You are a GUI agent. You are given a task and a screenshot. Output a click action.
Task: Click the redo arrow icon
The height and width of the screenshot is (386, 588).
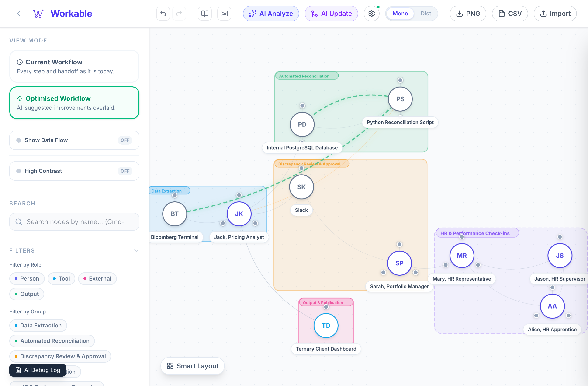(x=179, y=13)
